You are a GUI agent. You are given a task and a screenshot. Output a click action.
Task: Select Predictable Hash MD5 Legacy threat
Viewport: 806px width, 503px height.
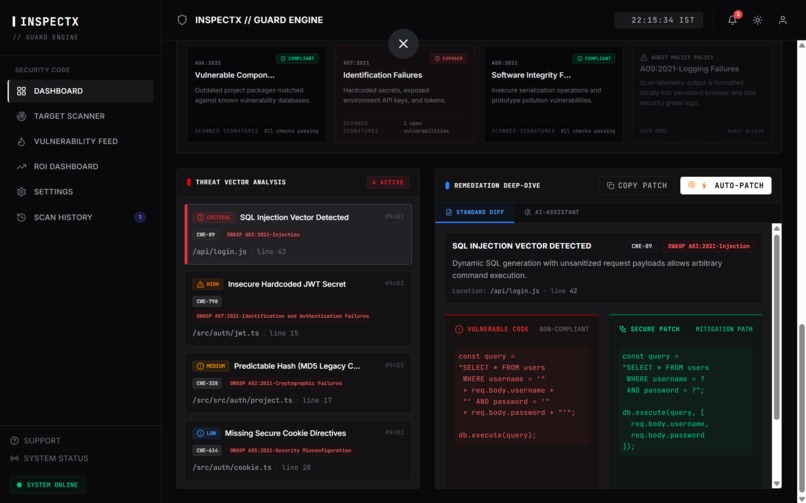tap(298, 383)
